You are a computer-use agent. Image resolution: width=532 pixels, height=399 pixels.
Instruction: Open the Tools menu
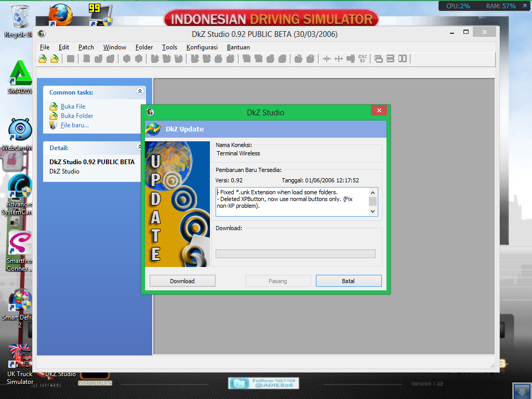click(x=170, y=47)
